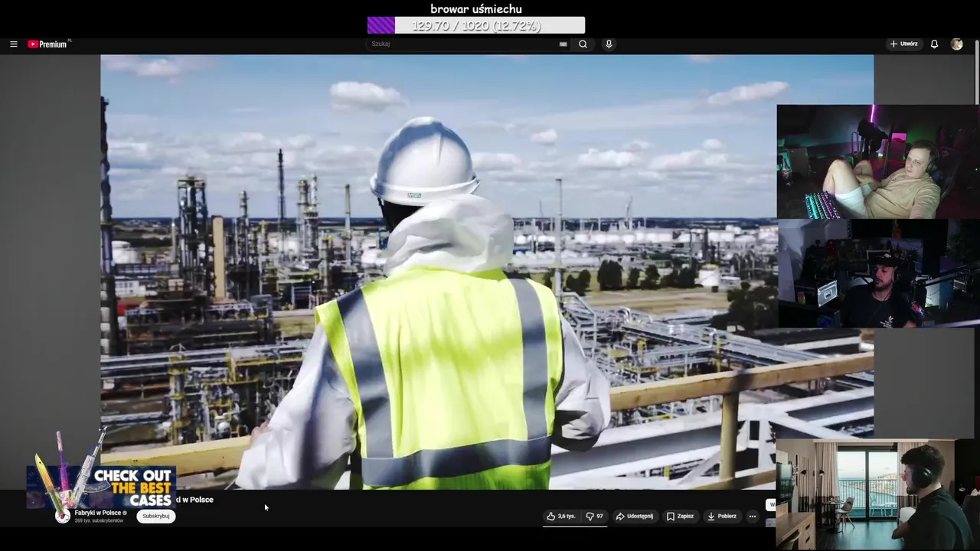This screenshot has width=980, height=551.
Task: Like the video with 3,6 tys. thumbs up
Action: [x=560, y=517]
